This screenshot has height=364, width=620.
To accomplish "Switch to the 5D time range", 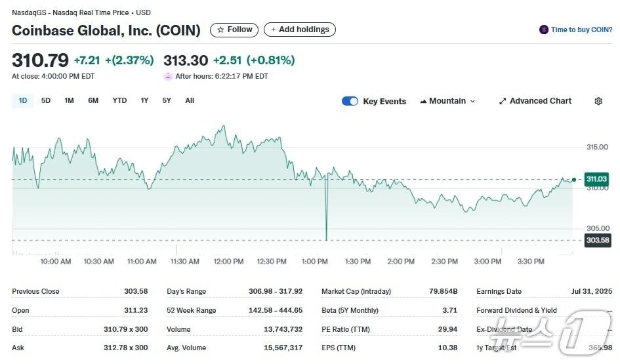I will (x=46, y=100).
